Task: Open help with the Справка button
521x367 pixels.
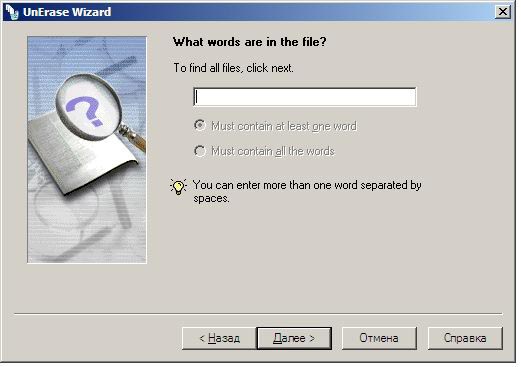Action: coord(465,338)
